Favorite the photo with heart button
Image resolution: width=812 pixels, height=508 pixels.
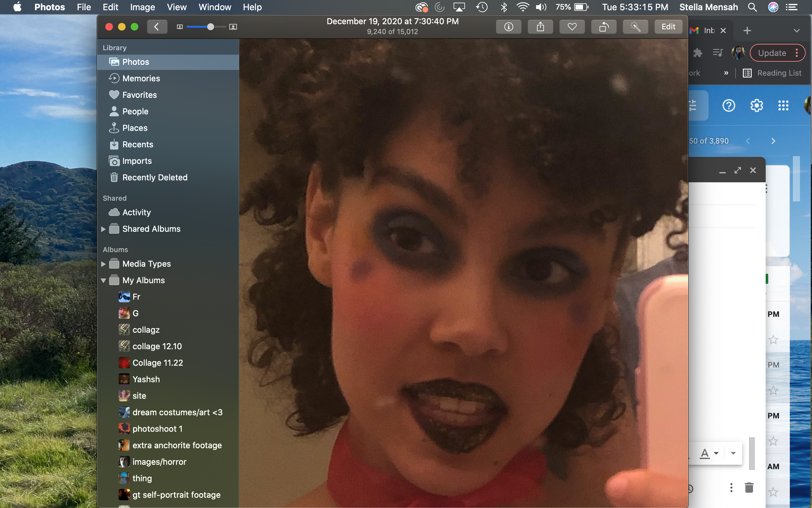[572, 27]
